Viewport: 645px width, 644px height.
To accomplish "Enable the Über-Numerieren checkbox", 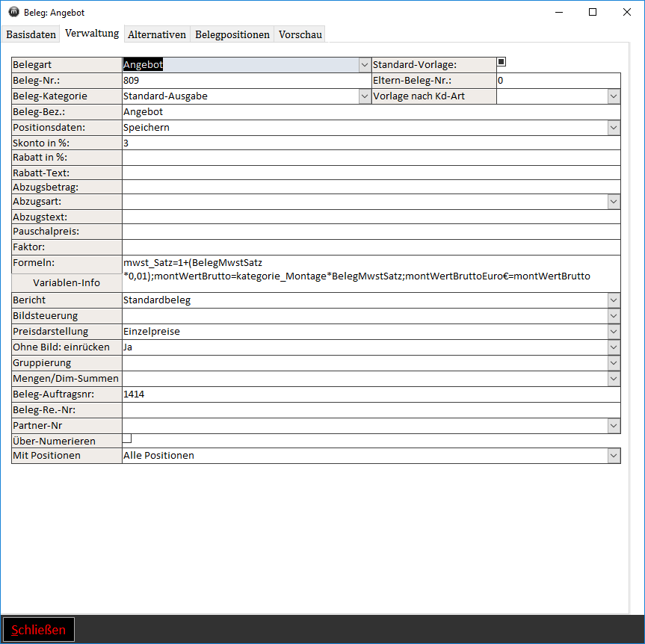I will tap(127, 439).
